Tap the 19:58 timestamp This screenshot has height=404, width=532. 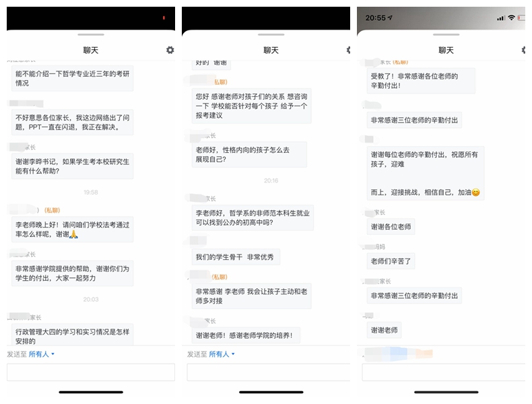pyautogui.click(x=91, y=193)
